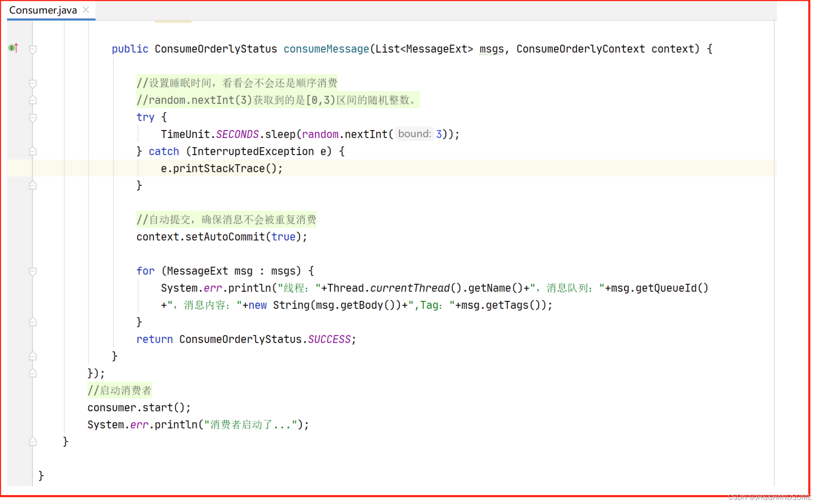Collapse the for loop fold marker
818x504 pixels.
tap(33, 271)
